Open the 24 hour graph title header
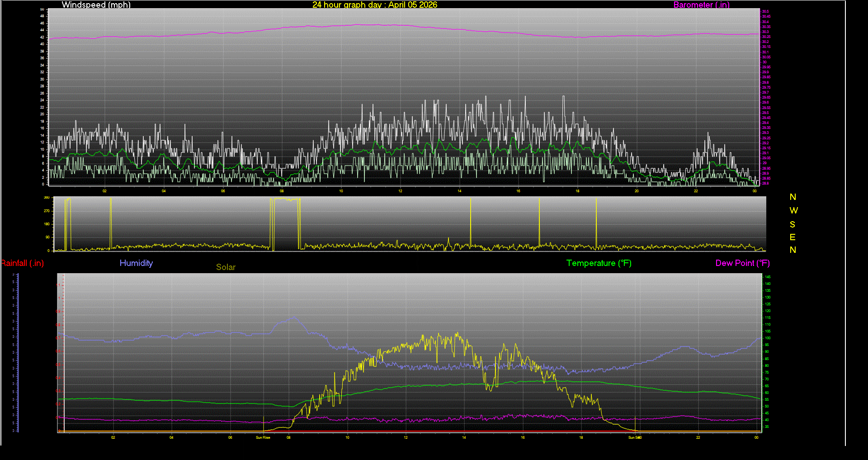868x460 pixels. [x=374, y=5]
